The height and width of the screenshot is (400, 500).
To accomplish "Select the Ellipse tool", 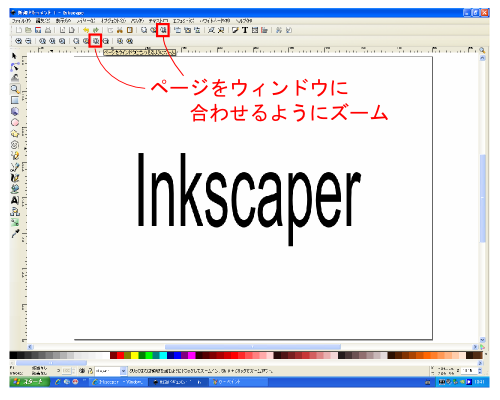I will pos(14,122).
